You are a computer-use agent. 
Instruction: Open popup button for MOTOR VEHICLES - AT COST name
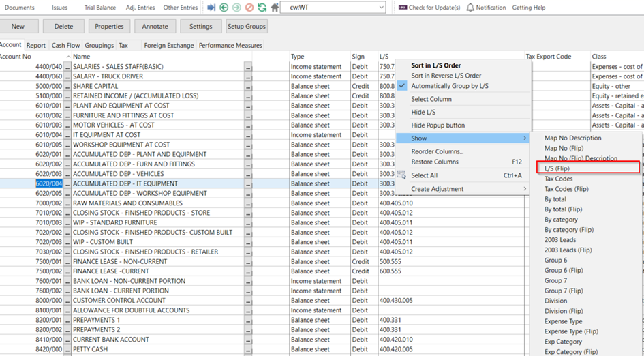point(247,125)
